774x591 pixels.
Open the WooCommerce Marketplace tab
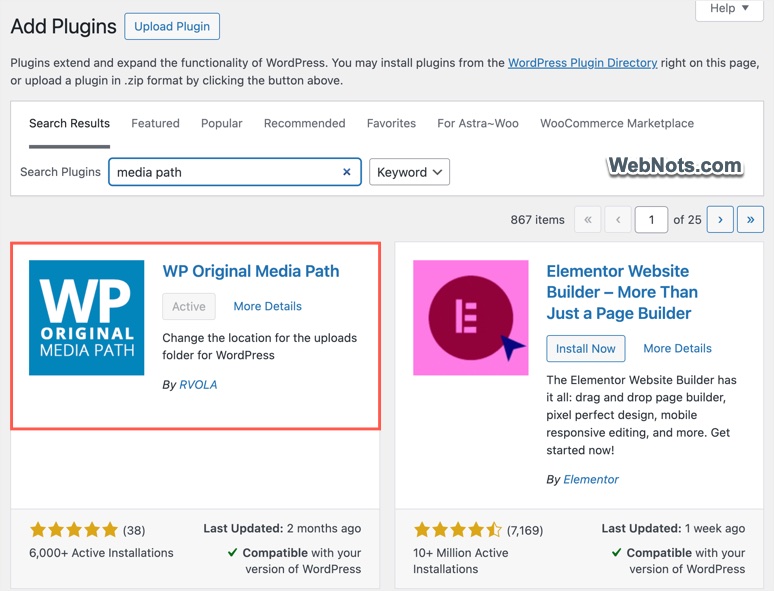617,123
